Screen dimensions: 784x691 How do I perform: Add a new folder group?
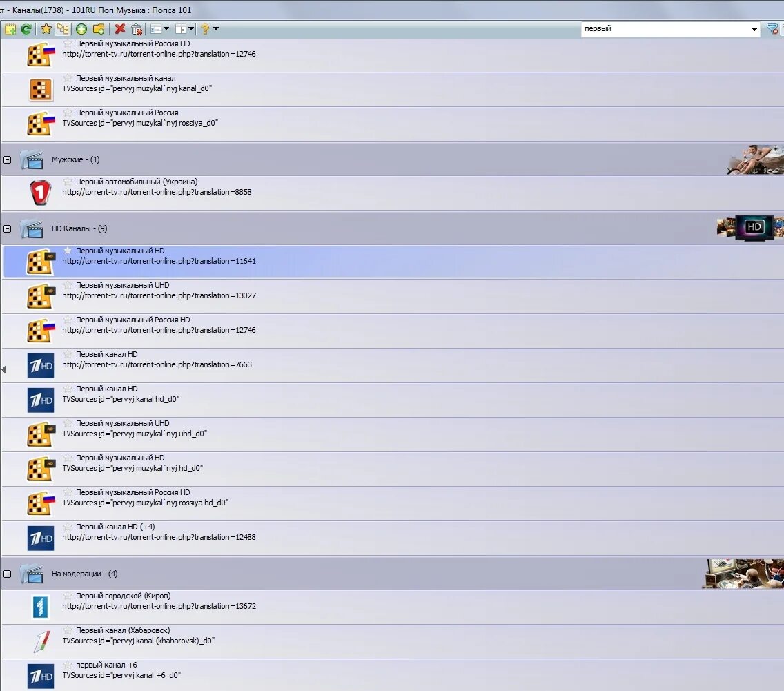[x=99, y=29]
